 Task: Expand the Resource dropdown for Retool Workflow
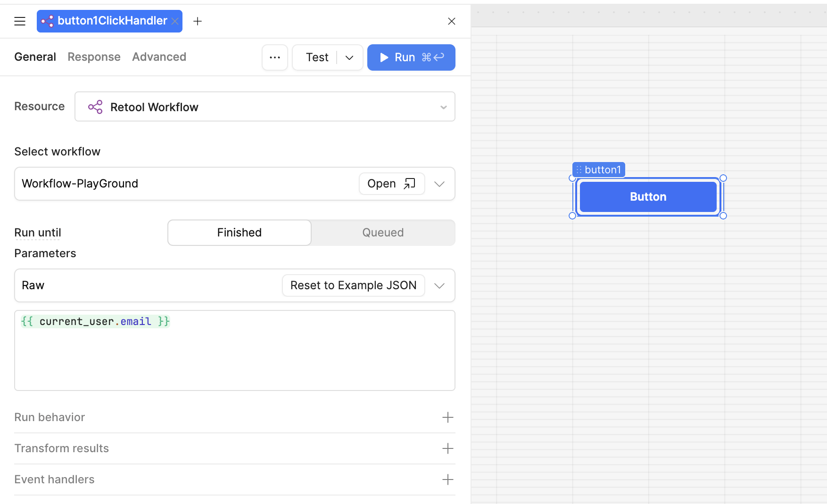tap(443, 107)
